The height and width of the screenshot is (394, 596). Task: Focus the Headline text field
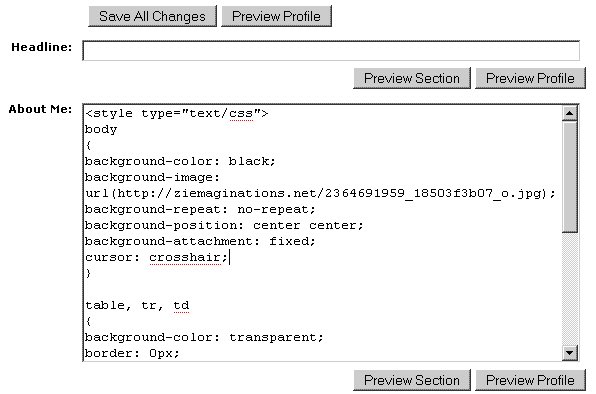(x=331, y=51)
